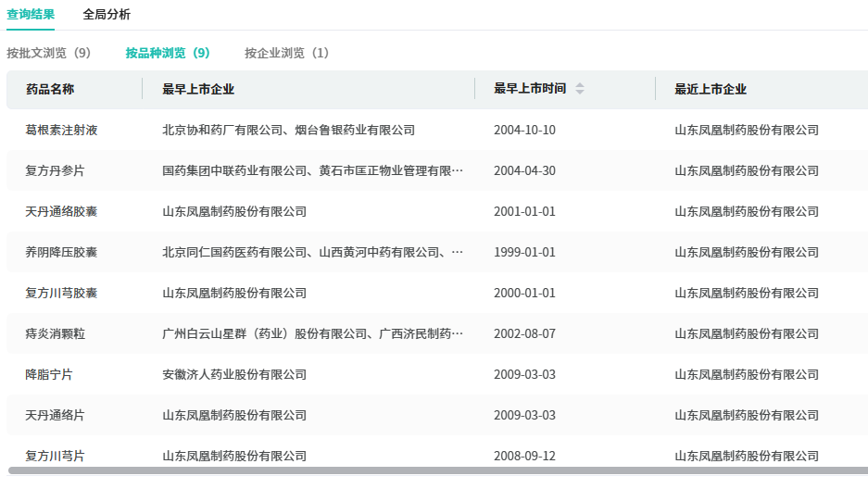The width and height of the screenshot is (868, 489).
Task: Select the 按批文浏览 (9) view
Action: [49, 53]
